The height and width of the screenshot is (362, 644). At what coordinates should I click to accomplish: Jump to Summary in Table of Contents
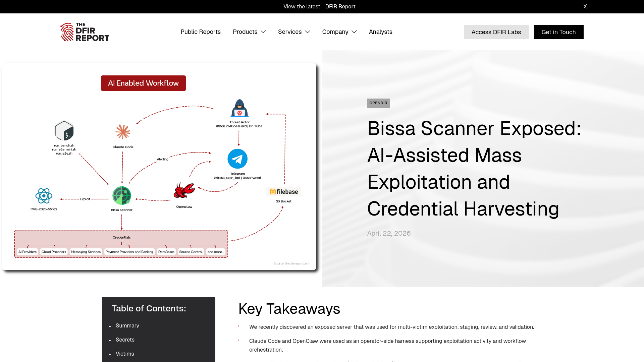point(127,325)
